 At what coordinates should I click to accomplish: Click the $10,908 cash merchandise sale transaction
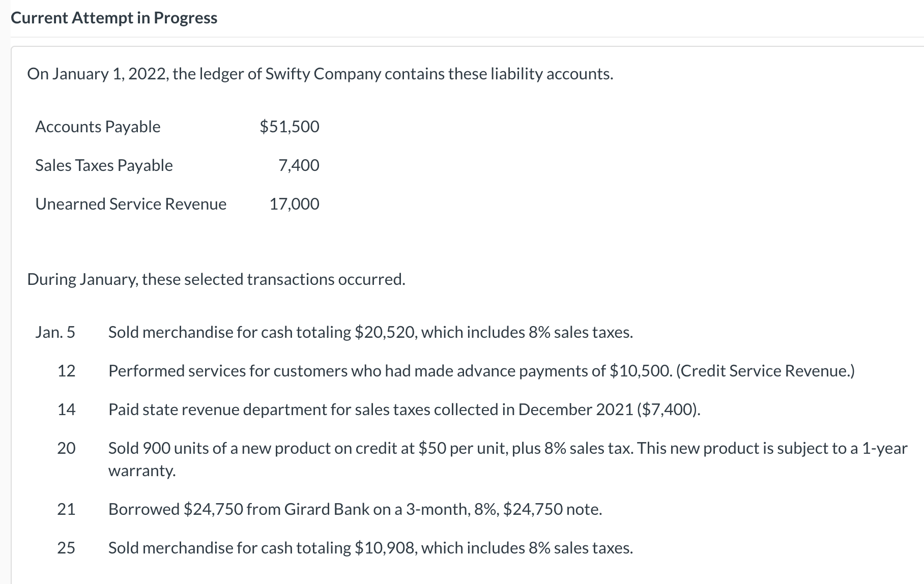(370, 548)
